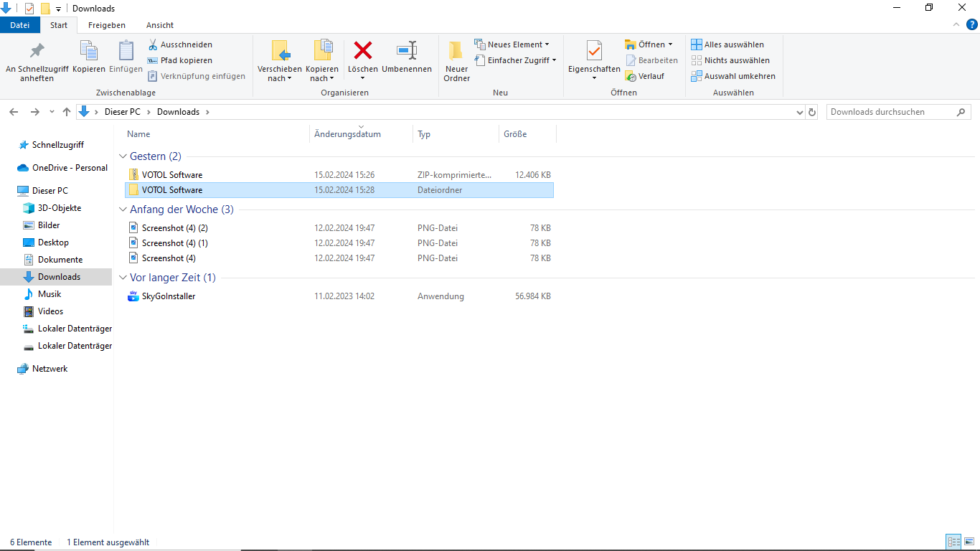Open Eigenschaften properties icon

click(594, 52)
